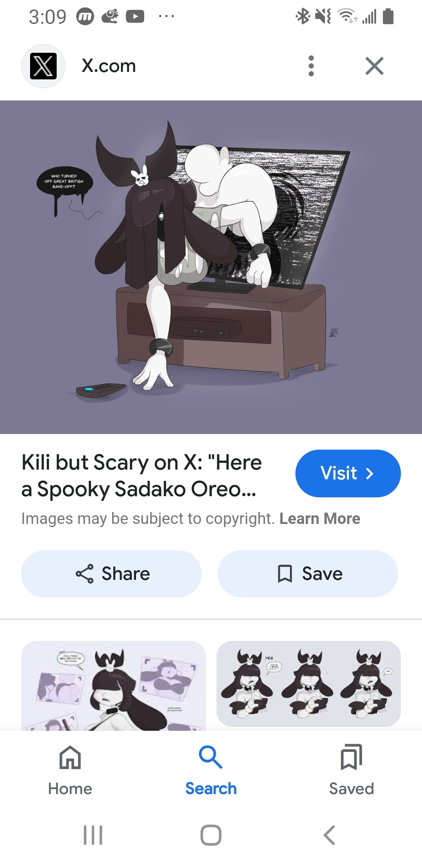The width and height of the screenshot is (422, 868).
Task: Open the left related image thumbnail
Action: point(113,685)
